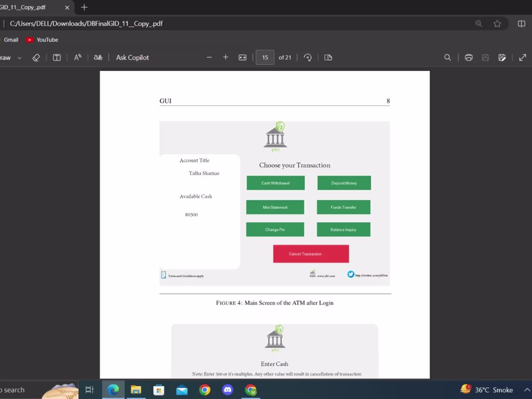Open the YouTube bookmark
The height and width of the screenshot is (399, 532).
(42, 40)
